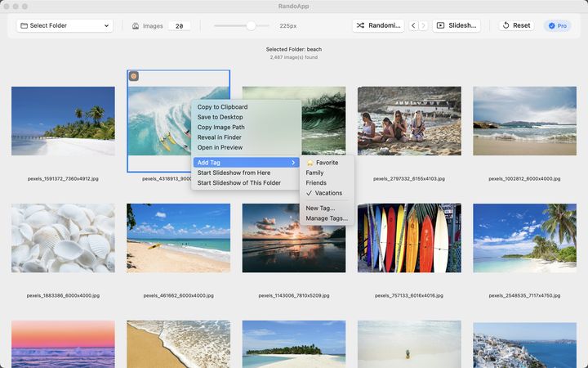Select Reveal in Finder

(220, 137)
